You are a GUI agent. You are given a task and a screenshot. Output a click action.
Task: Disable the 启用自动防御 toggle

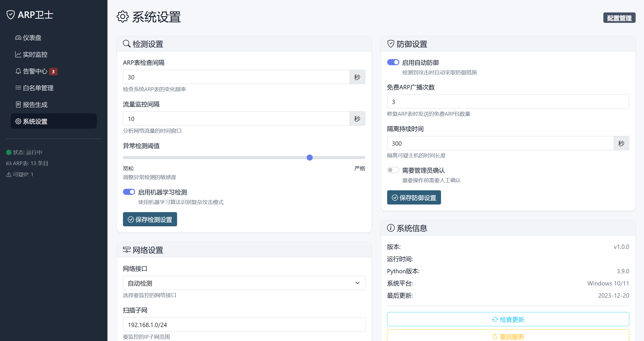click(x=393, y=62)
